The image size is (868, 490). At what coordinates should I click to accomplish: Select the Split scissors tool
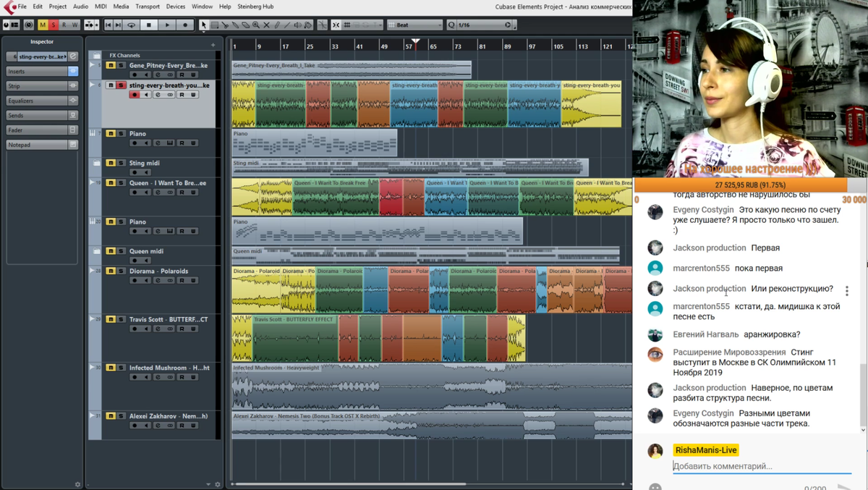point(224,25)
